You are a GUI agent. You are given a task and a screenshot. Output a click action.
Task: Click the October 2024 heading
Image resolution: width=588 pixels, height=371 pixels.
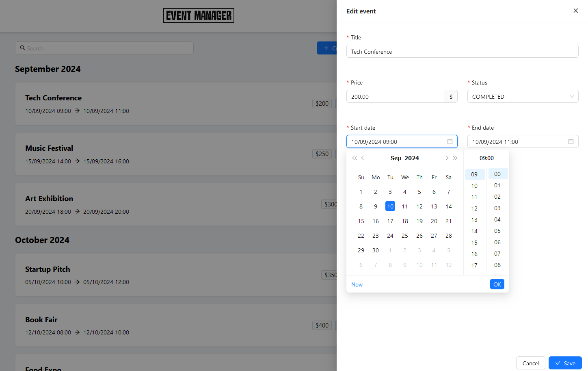click(x=42, y=240)
